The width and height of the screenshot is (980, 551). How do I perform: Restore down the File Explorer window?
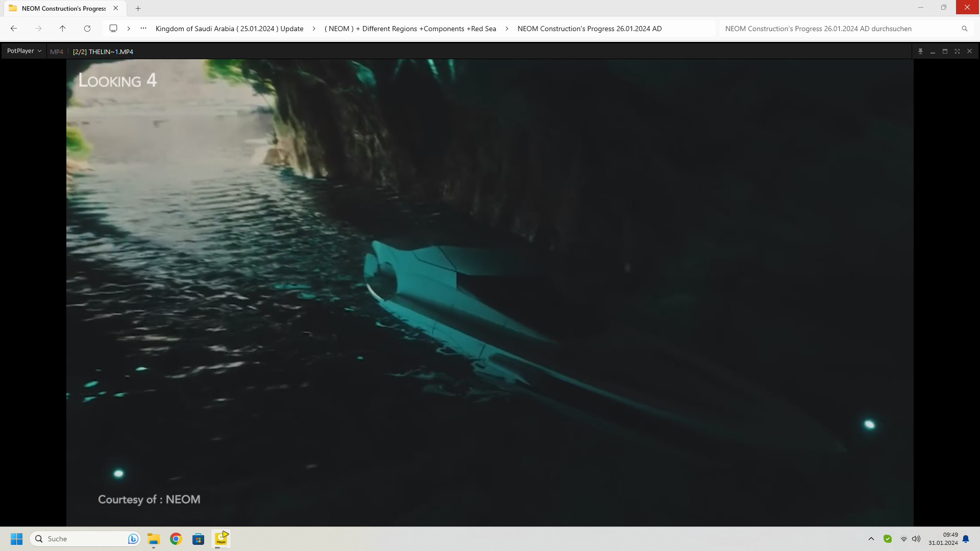pos(944,7)
